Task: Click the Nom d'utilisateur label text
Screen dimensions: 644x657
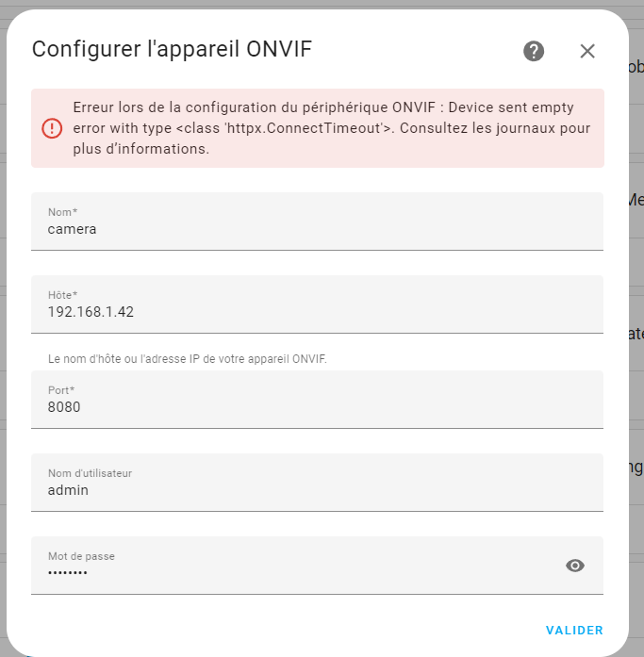Action: (90, 473)
